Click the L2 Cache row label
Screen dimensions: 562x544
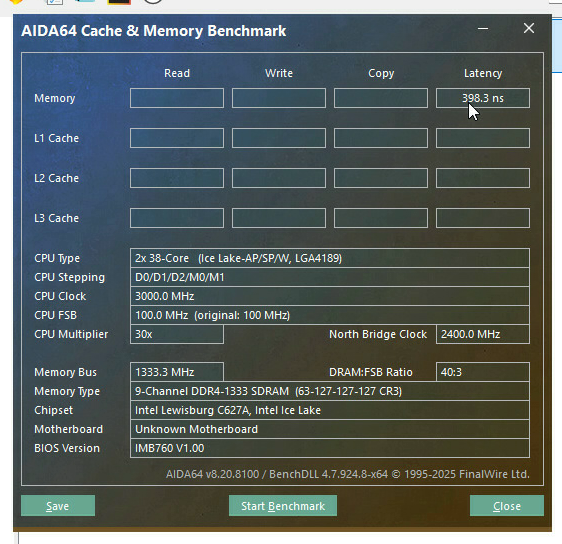tap(57, 178)
